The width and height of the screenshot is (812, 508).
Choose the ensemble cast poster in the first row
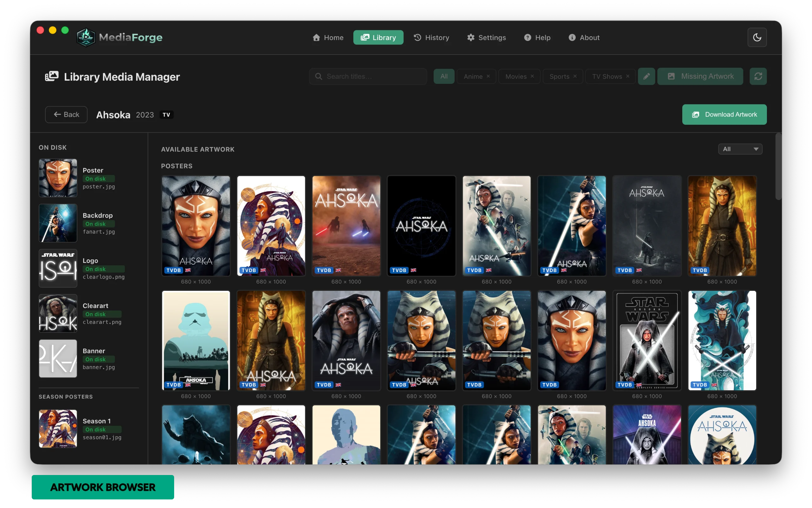coord(497,226)
